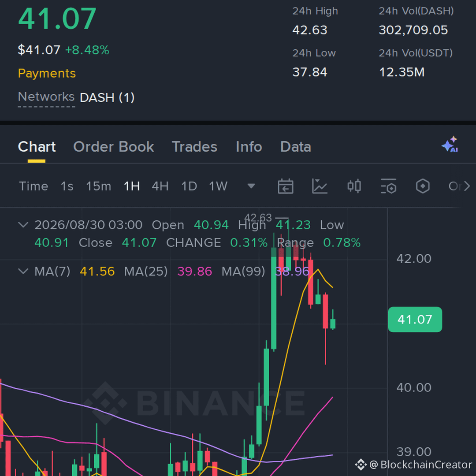Click the 2026/08/30 03:00 timestamp

(x=88, y=225)
